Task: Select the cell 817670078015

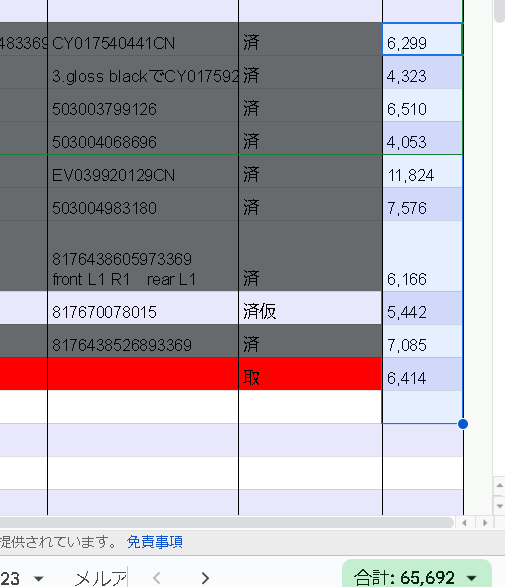Action: (x=143, y=308)
